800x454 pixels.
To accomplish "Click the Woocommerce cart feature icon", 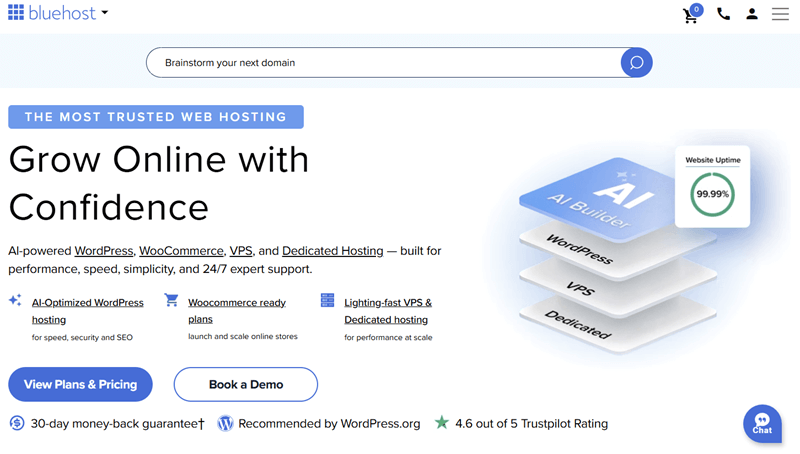I will pos(171,300).
